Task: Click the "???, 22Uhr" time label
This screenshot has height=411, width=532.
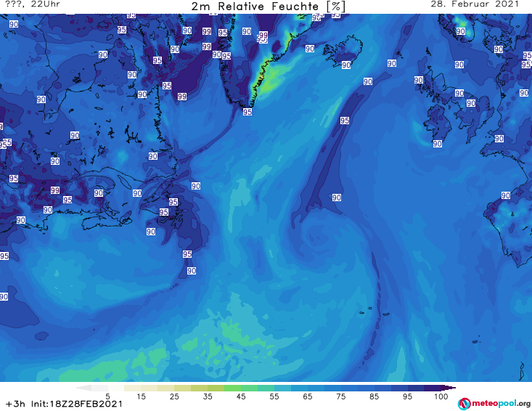Action: [33, 4]
